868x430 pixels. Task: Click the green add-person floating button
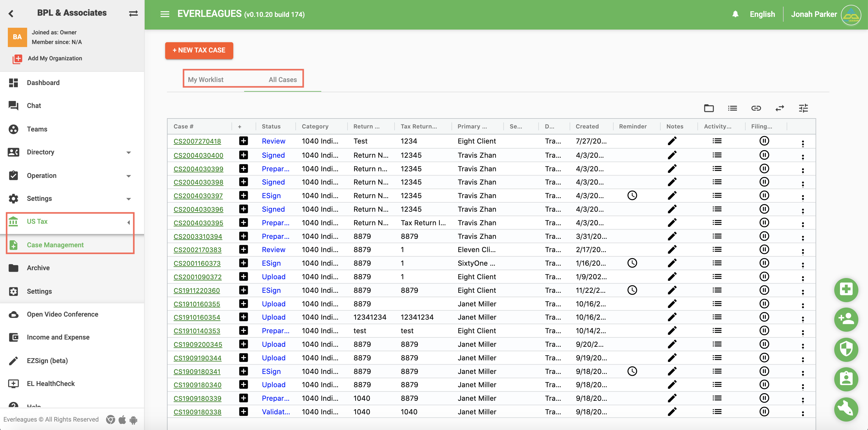(846, 319)
